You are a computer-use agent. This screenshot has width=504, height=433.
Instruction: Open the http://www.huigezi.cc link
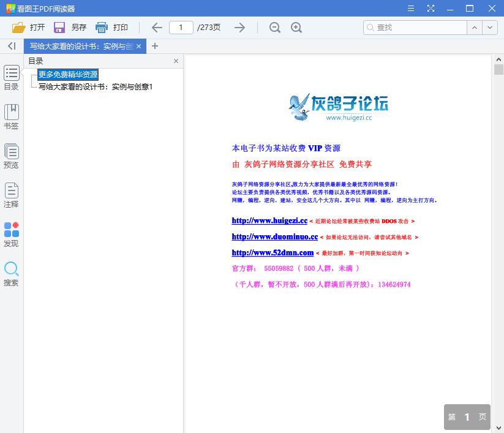269,220
